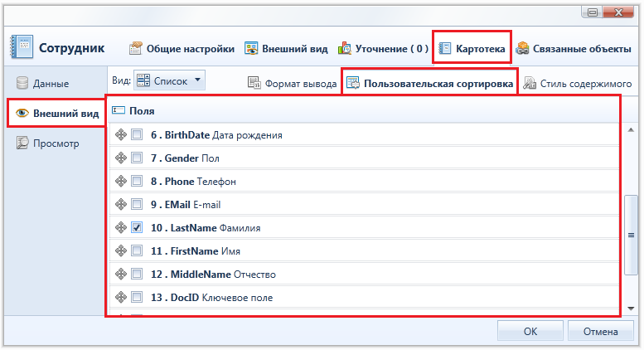Click the vertical scrollbar thumb
Viewport: 644px width, 350px height.
point(632,235)
